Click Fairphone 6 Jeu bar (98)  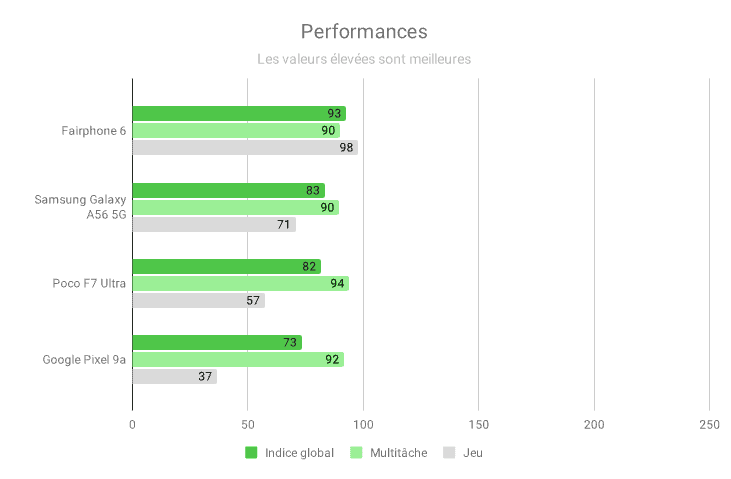tap(244, 147)
